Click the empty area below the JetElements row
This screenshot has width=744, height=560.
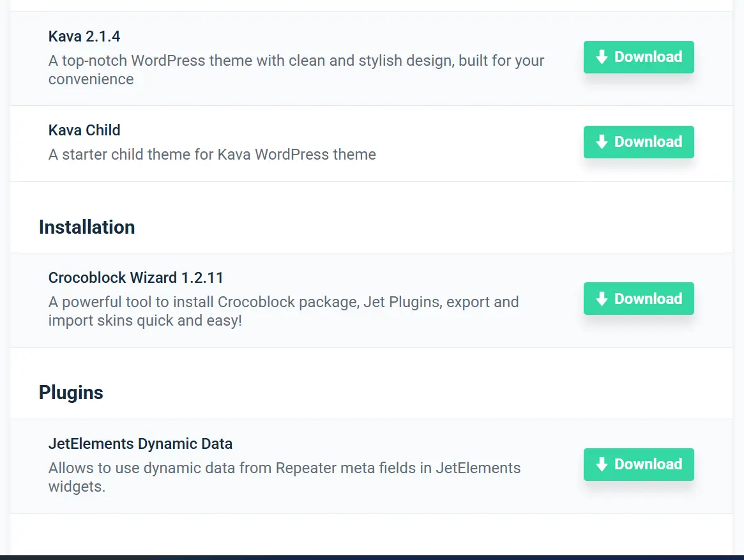coord(370,533)
